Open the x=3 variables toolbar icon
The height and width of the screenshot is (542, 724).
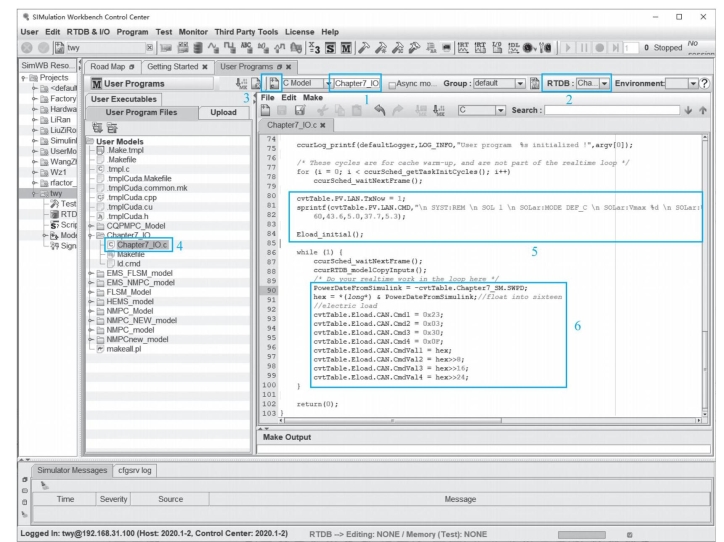click(314, 48)
